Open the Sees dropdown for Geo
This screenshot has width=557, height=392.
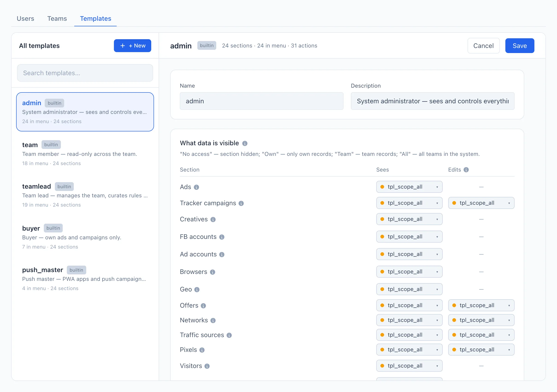(409, 289)
